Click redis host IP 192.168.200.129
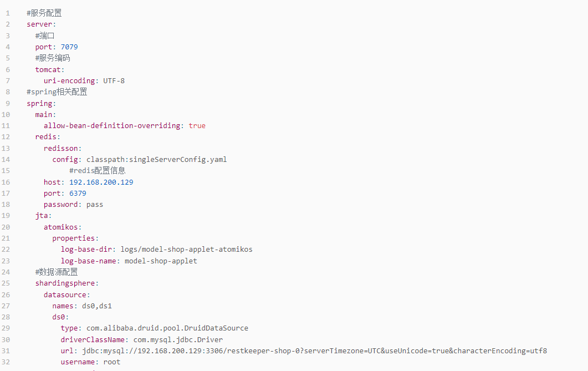588x371 pixels. click(x=101, y=182)
